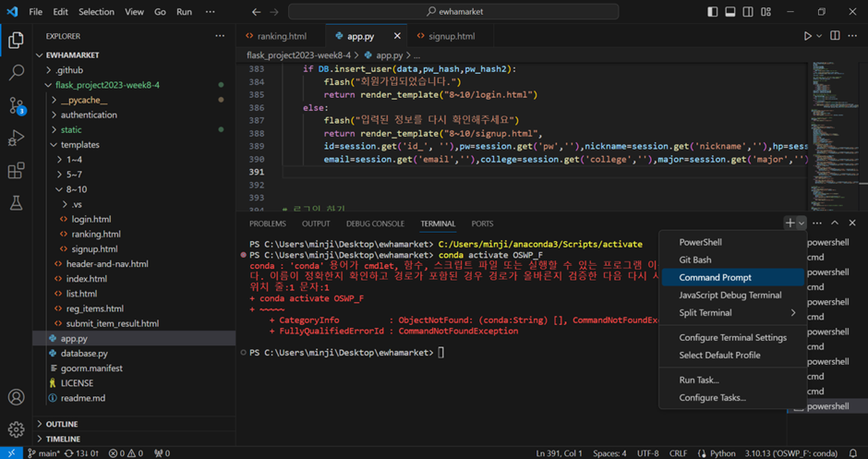Screen dimensions: 868x459
Task: Select Command Prompt from terminal menu
Action: tap(715, 277)
